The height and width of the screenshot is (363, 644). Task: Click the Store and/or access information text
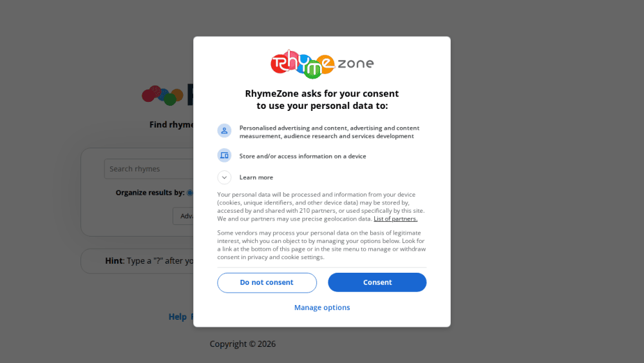(303, 156)
